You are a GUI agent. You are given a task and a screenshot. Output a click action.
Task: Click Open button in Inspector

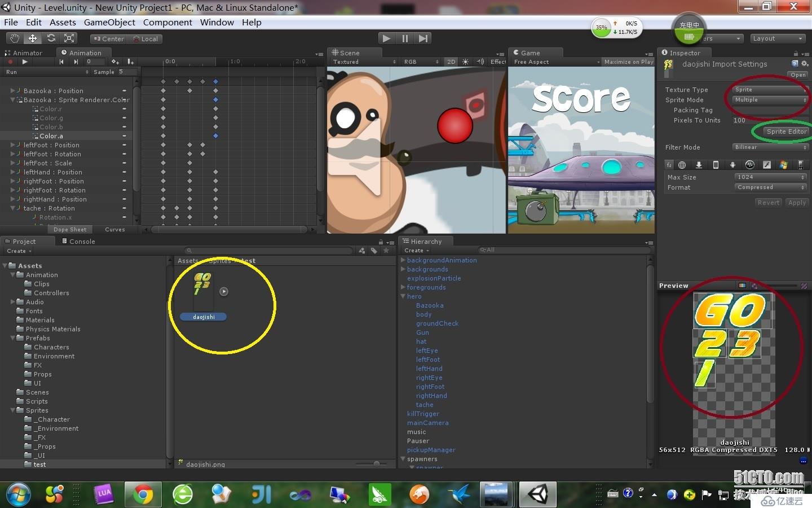pyautogui.click(x=798, y=75)
